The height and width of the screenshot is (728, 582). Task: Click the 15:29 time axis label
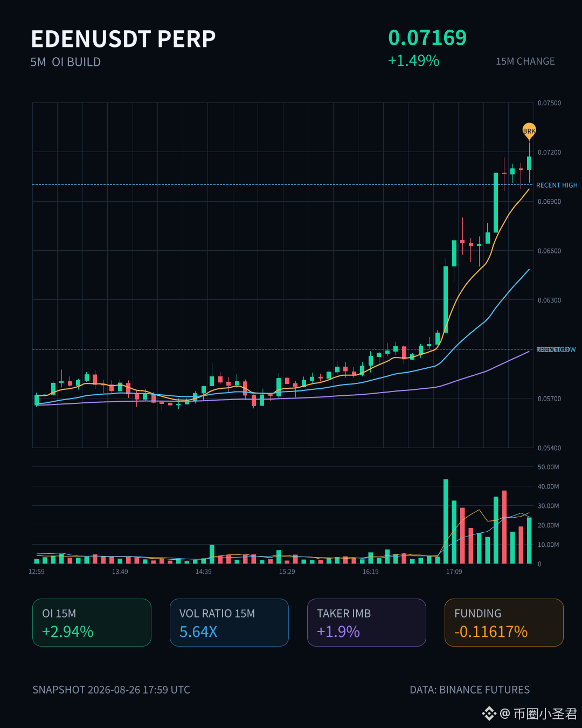click(x=287, y=572)
